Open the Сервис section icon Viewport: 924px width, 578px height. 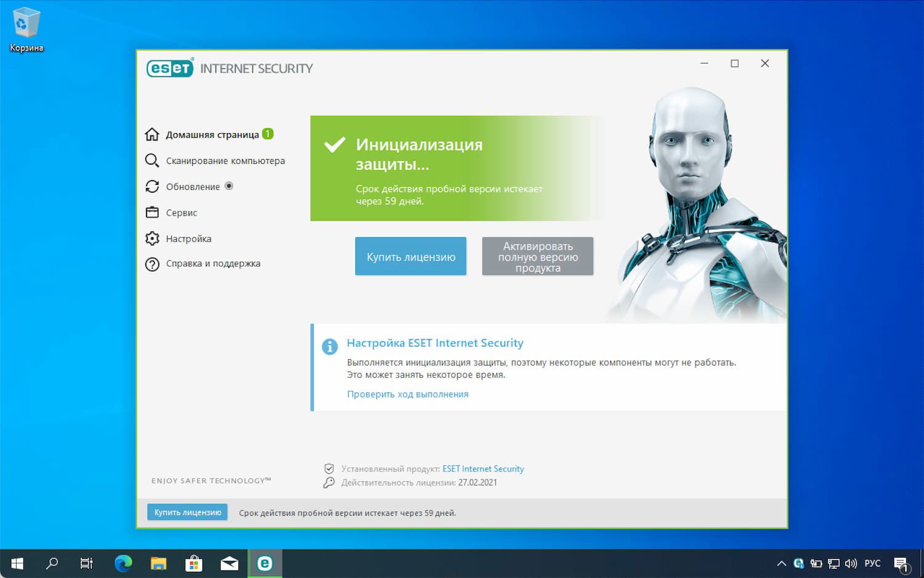[152, 212]
